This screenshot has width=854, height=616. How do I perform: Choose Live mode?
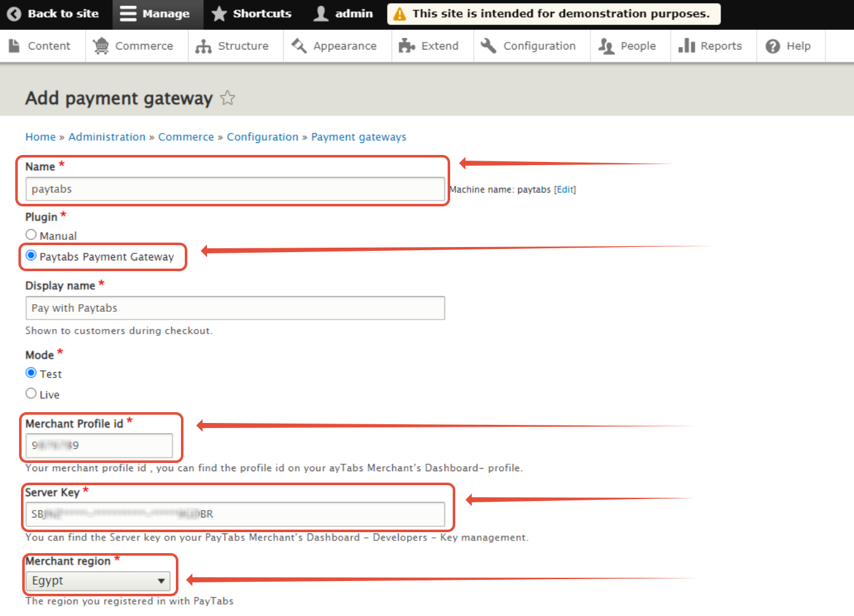pyautogui.click(x=31, y=393)
